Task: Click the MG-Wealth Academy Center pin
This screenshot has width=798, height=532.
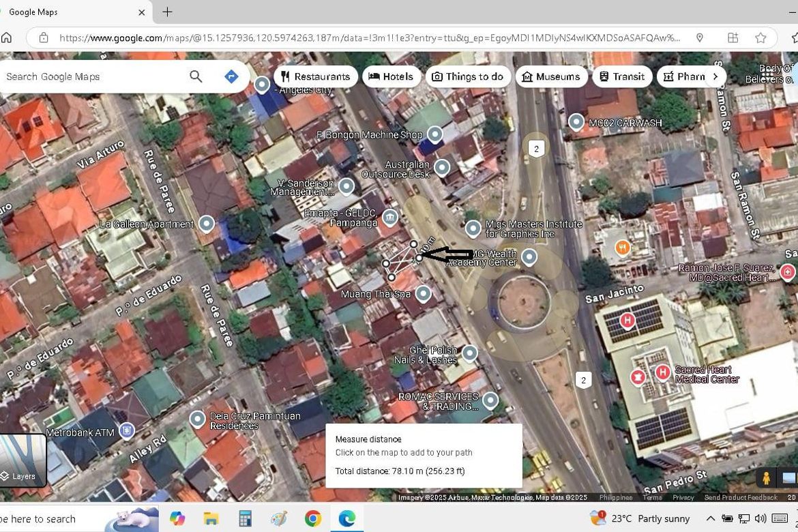Action: [x=529, y=257]
